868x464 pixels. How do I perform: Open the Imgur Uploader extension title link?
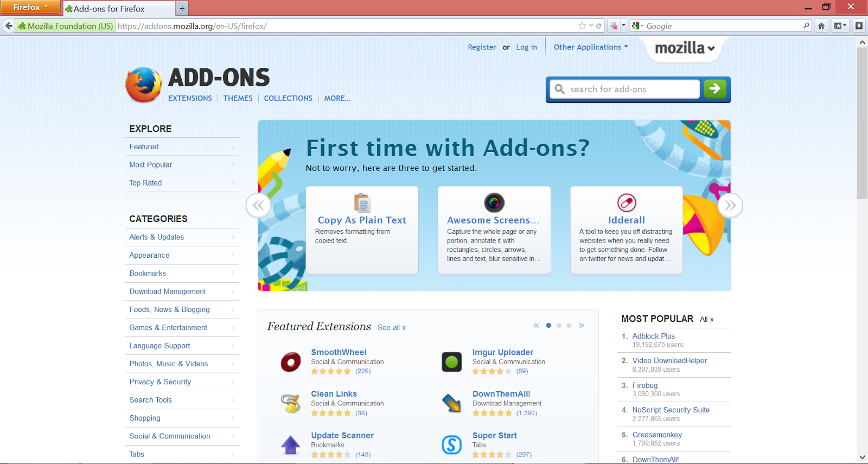click(503, 352)
